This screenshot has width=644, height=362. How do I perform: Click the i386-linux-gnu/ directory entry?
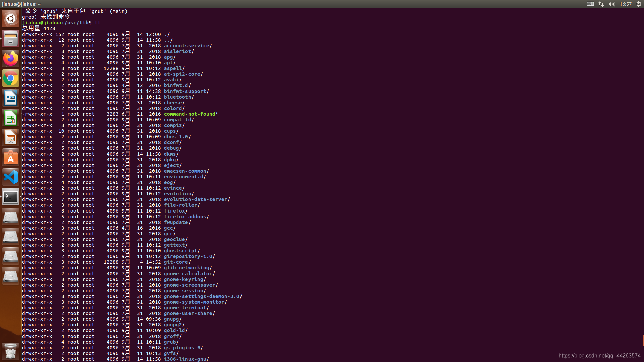[x=186, y=359]
